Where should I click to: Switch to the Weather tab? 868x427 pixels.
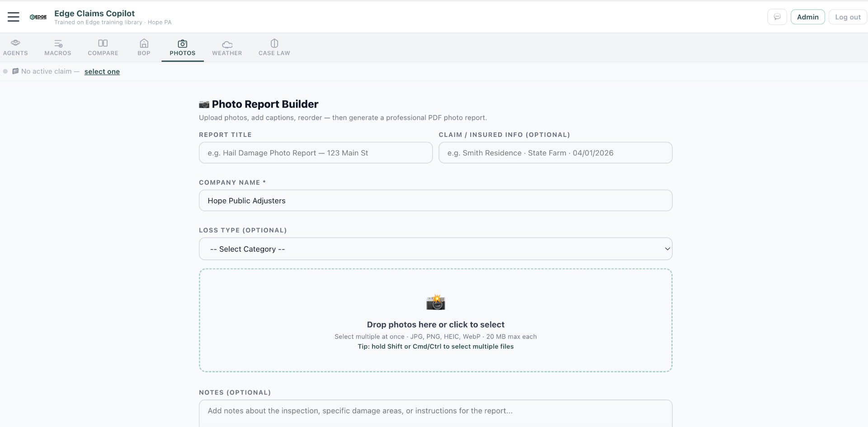tap(226, 47)
